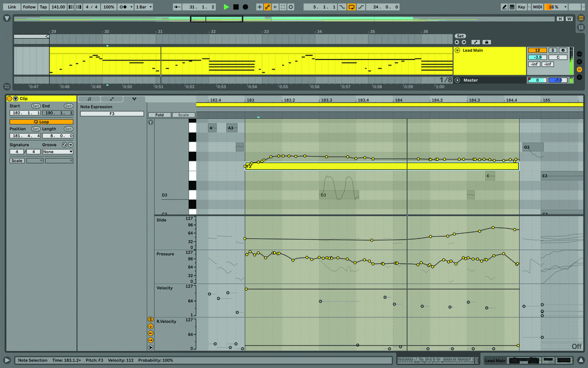Click the tempo field showing 141.00

pyautogui.click(x=58, y=6)
